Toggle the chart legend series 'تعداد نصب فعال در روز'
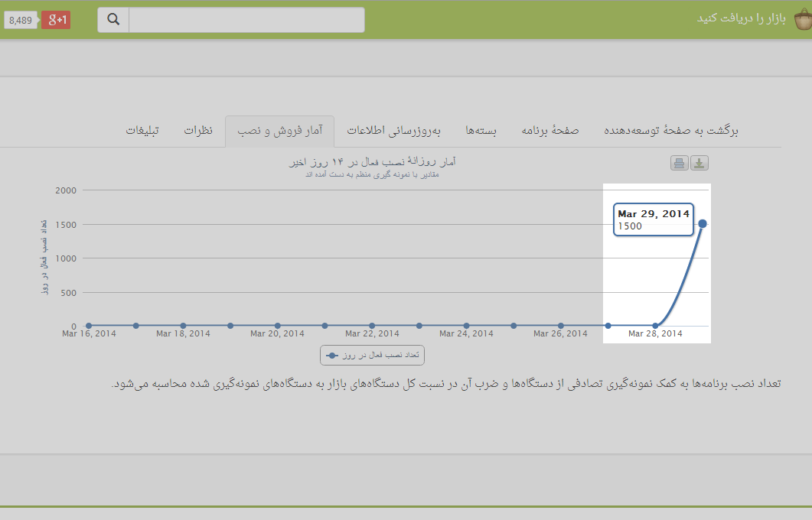 click(x=372, y=356)
